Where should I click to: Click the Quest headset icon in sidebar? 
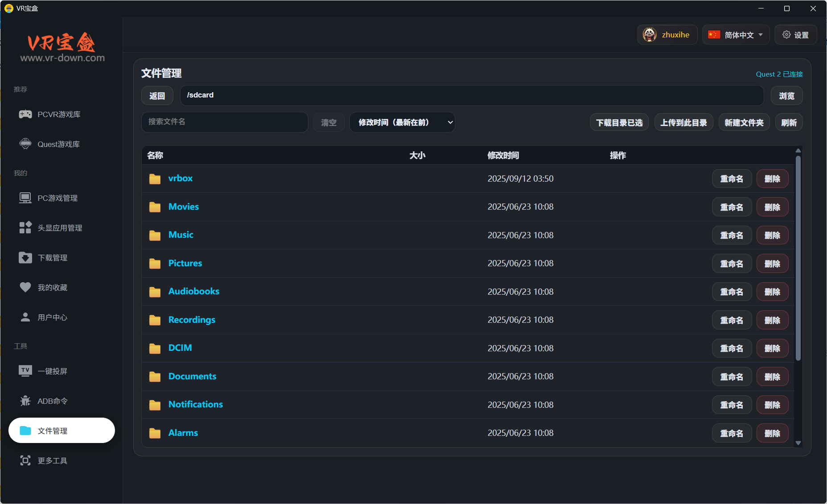point(25,144)
